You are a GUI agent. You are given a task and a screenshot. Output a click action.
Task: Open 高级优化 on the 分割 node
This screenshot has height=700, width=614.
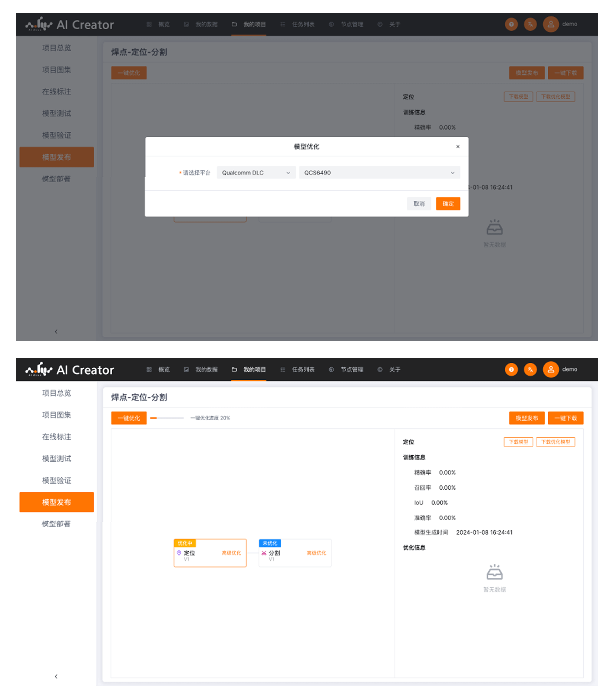coord(316,553)
